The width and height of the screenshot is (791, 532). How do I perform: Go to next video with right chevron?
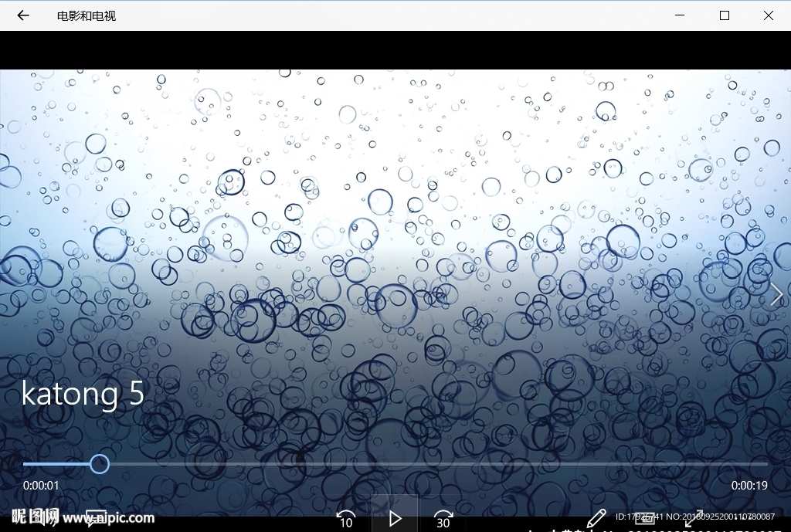(776, 294)
